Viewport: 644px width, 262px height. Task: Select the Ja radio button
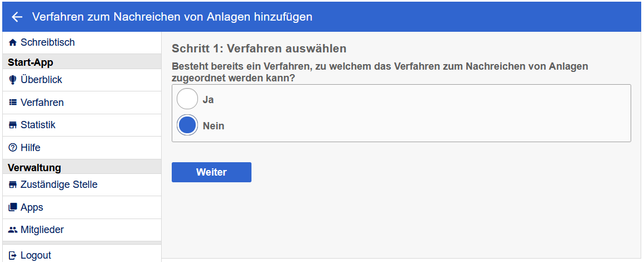click(187, 99)
